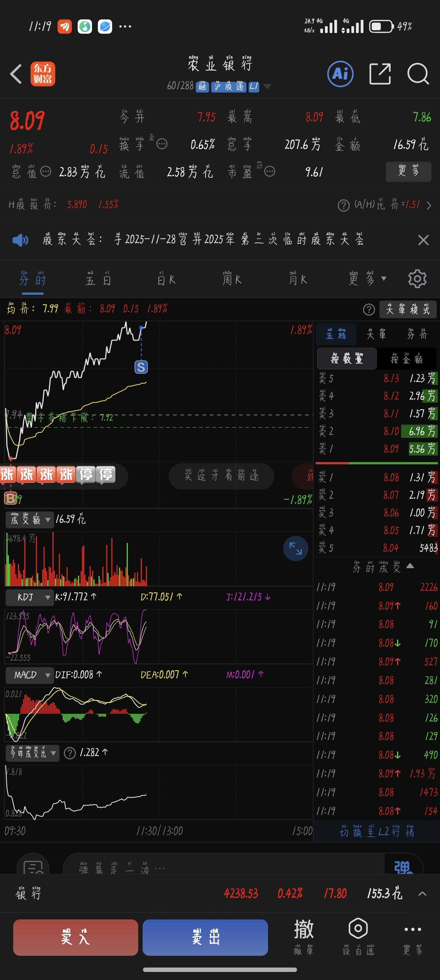This screenshot has width=440, height=980.
Task: Switch to 五日 tab
Action: click(x=98, y=279)
